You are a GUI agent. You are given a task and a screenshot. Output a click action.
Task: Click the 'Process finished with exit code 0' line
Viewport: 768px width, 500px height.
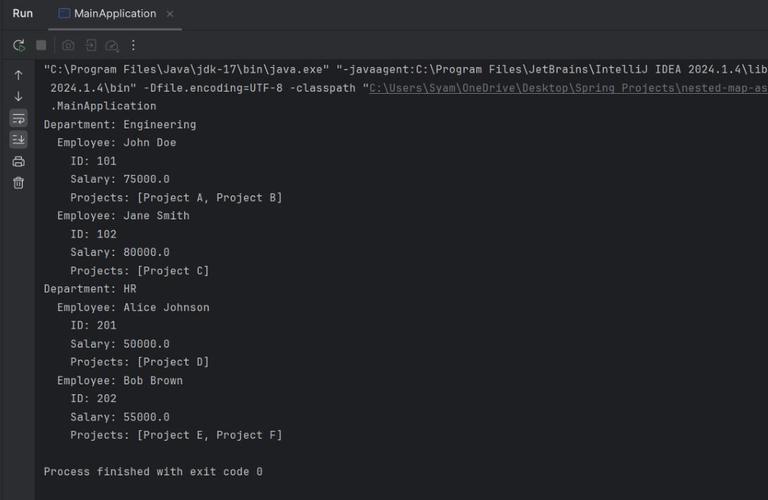(x=153, y=471)
